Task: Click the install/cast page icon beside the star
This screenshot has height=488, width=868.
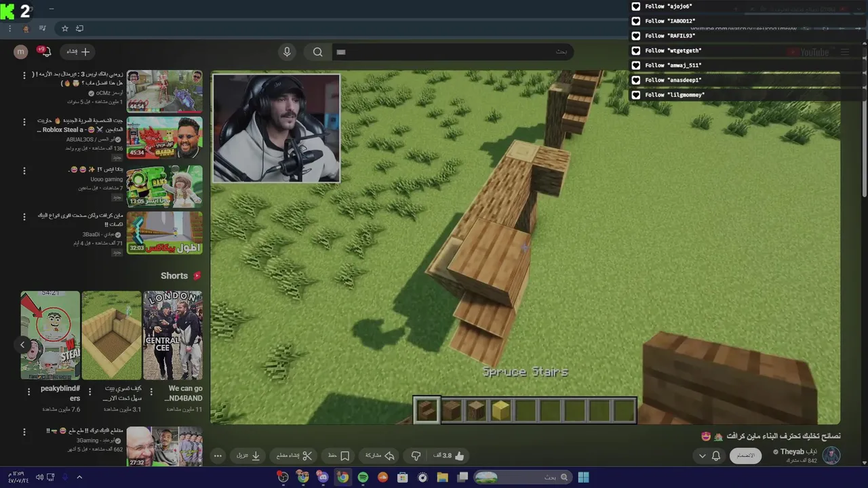Action: point(79,28)
